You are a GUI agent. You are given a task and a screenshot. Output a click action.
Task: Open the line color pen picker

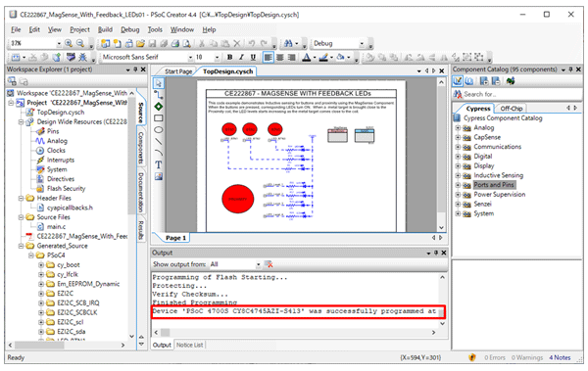pos(323,57)
